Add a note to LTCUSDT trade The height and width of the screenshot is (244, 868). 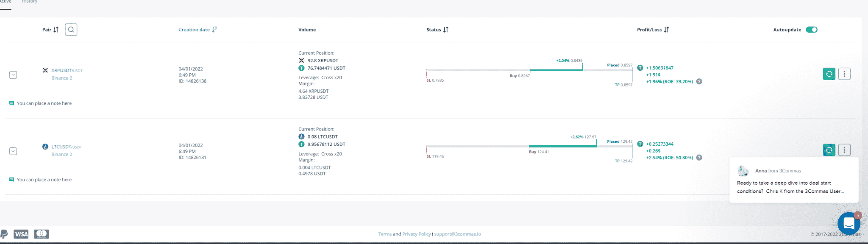pyautogui.click(x=44, y=180)
